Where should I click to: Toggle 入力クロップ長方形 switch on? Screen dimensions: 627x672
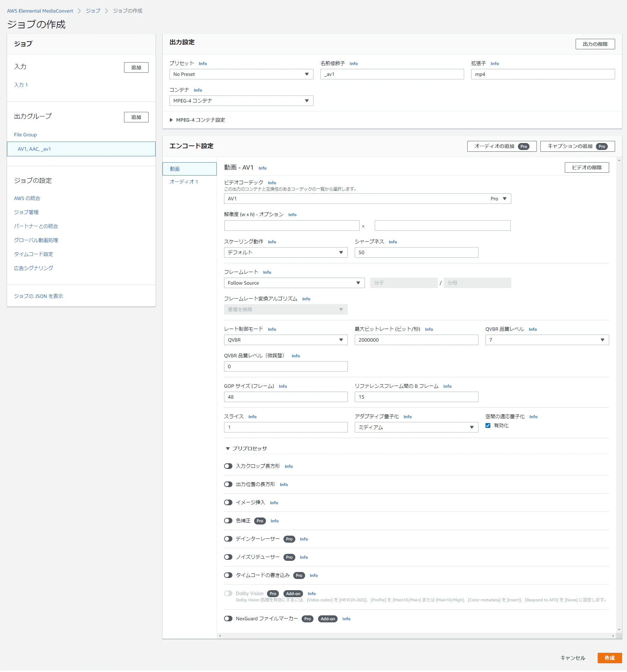point(228,466)
